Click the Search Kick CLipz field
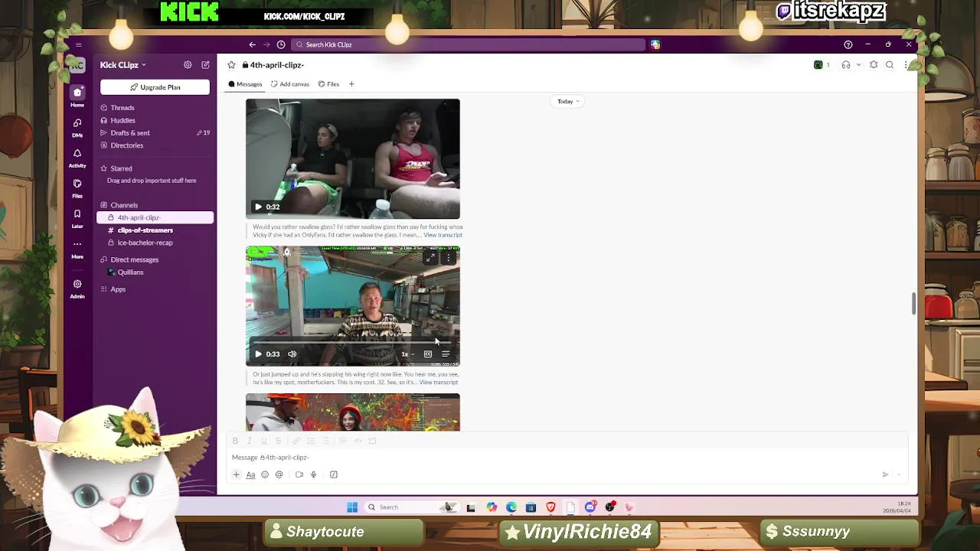 coord(469,44)
